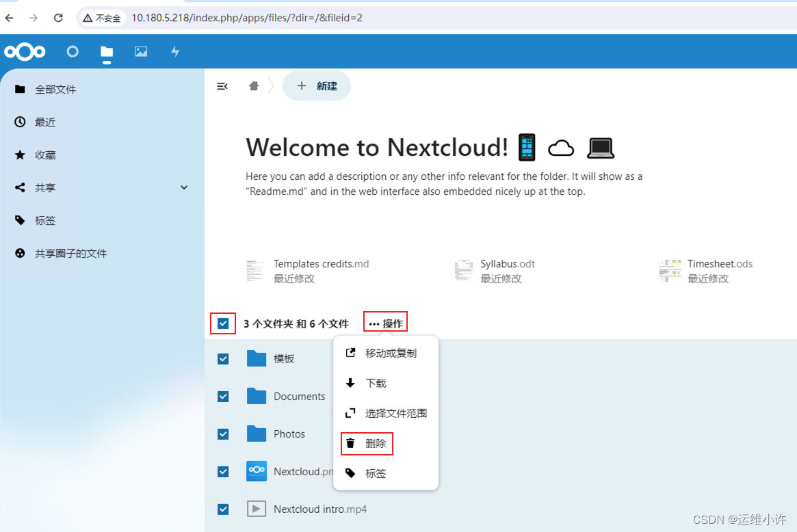Screen dimensions: 797x532
Task: Click the Readme description paragraph text
Action: pos(444,184)
